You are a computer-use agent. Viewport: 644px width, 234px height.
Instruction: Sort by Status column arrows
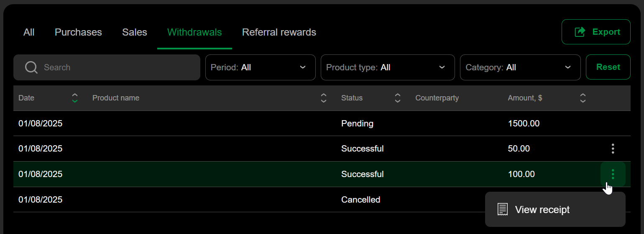pyautogui.click(x=398, y=98)
